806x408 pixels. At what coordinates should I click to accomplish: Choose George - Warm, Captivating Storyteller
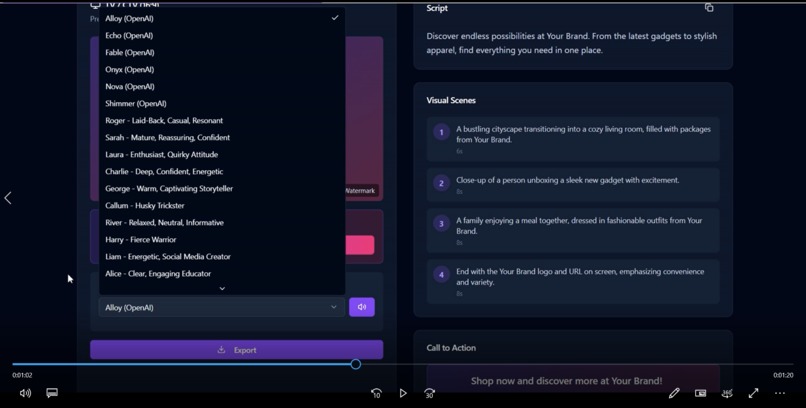point(222,188)
